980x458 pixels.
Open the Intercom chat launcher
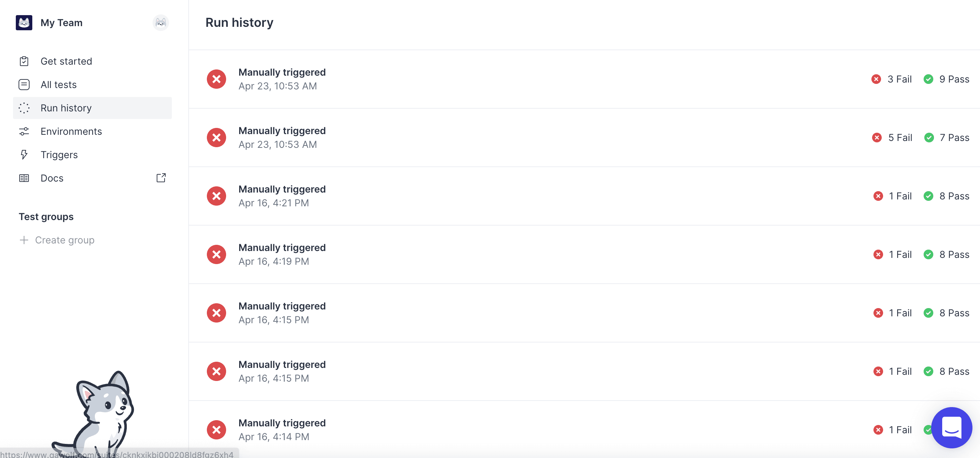point(951,427)
